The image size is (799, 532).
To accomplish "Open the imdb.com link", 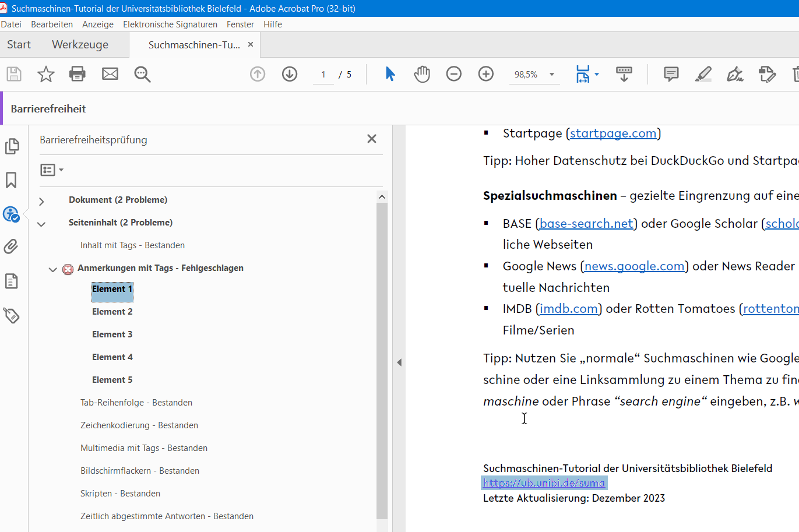I will coord(569,309).
